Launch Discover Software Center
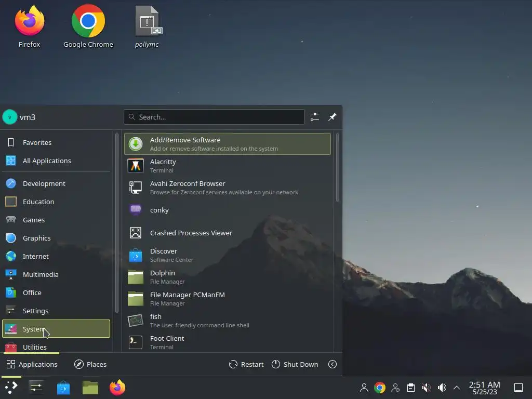532x399 pixels. [228, 255]
